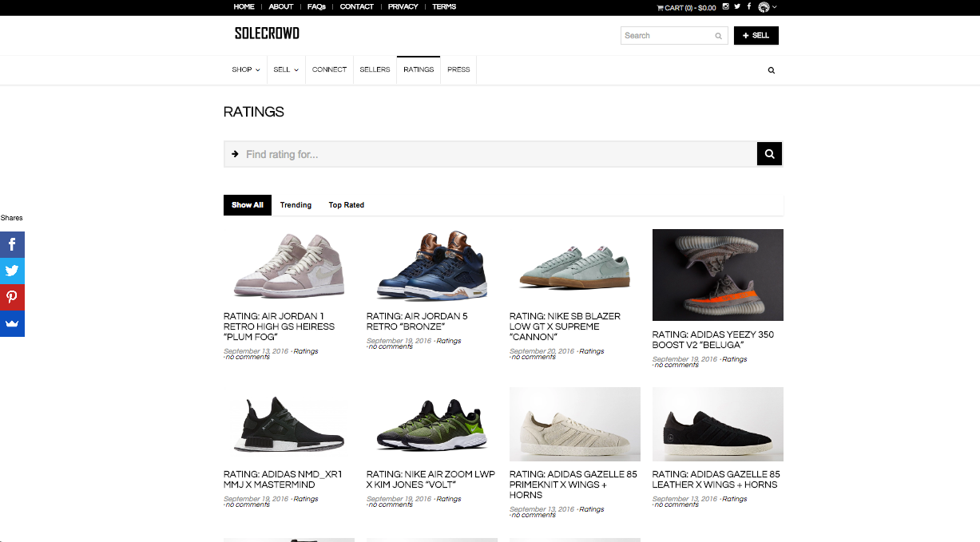Open the CONTACT page link

[x=356, y=6]
